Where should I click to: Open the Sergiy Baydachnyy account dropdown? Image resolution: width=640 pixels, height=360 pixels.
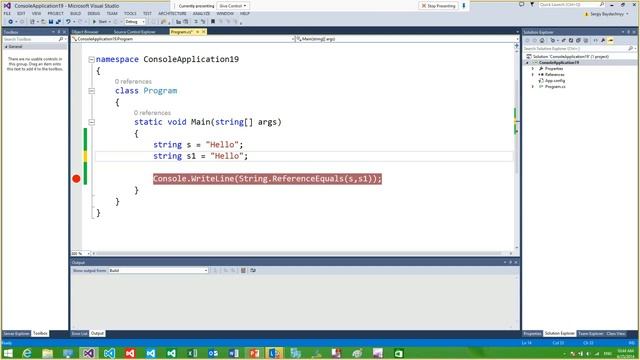coord(607,14)
